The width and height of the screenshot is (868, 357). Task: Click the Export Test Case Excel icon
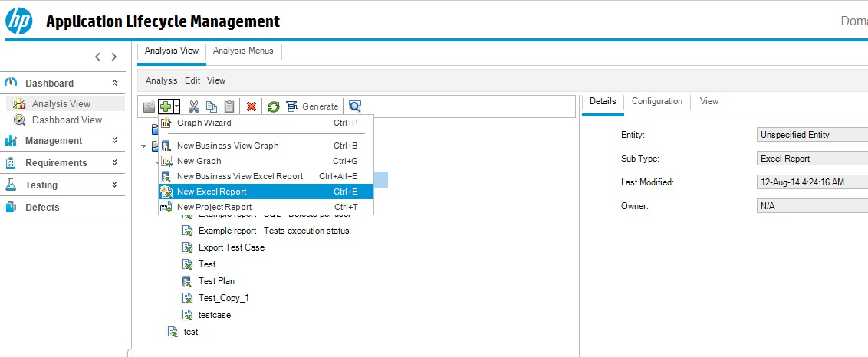188,247
